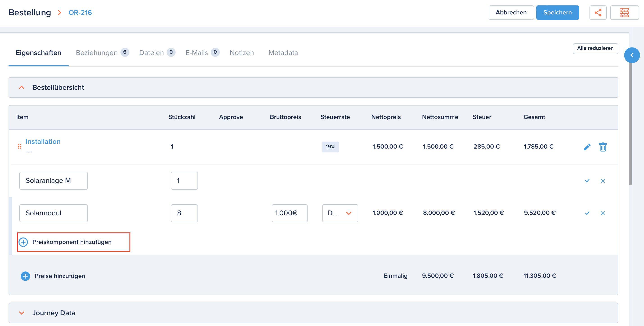This screenshot has height=326, width=644.
Task: Click the share icon in the header
Action: (x=598, y=13)
